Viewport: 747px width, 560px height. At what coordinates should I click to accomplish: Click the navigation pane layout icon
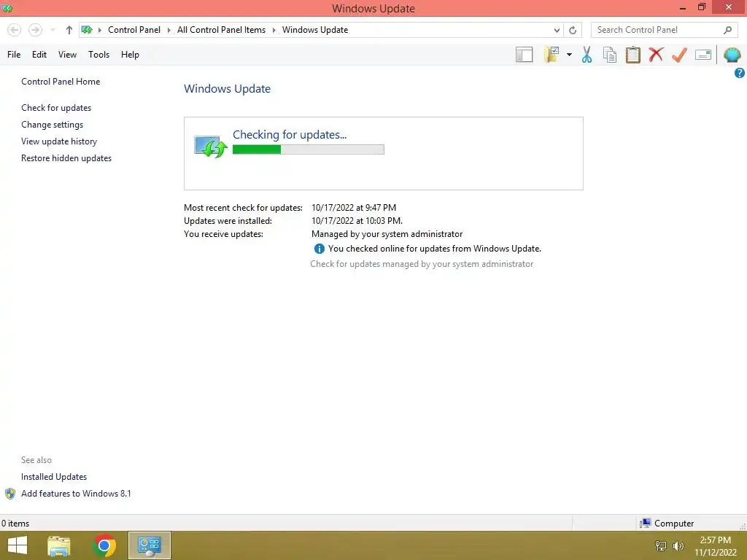(x=524, y=55)
